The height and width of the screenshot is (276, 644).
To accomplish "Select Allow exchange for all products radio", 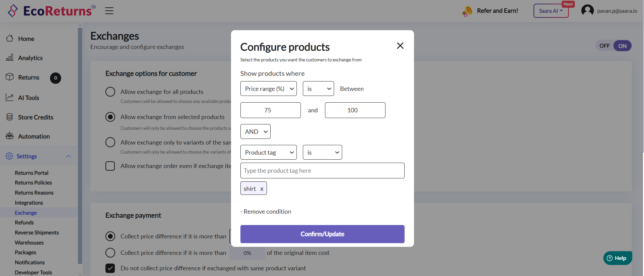I will coord(110,92).
